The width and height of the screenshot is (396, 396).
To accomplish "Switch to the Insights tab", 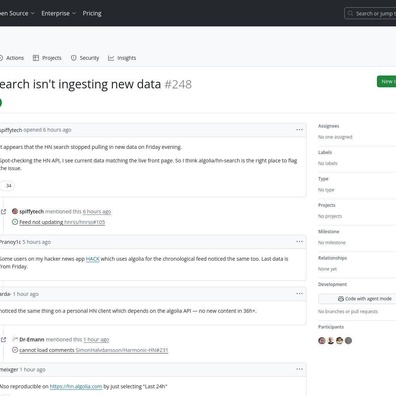I will tap(122, 58).
